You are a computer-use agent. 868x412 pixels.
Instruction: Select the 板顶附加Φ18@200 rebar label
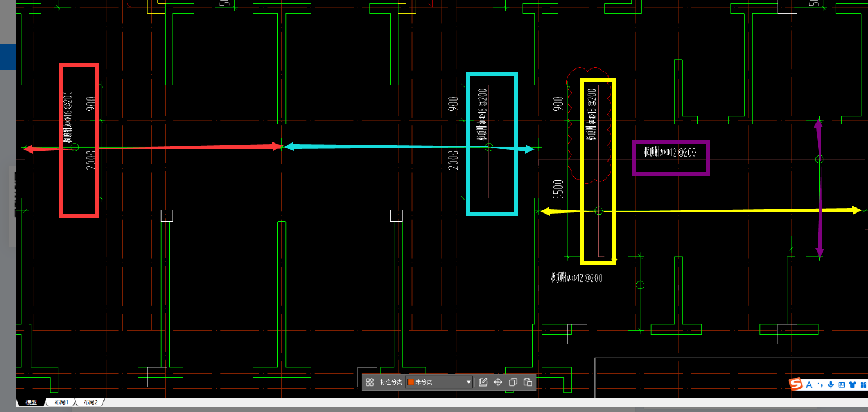pos(591,114)
